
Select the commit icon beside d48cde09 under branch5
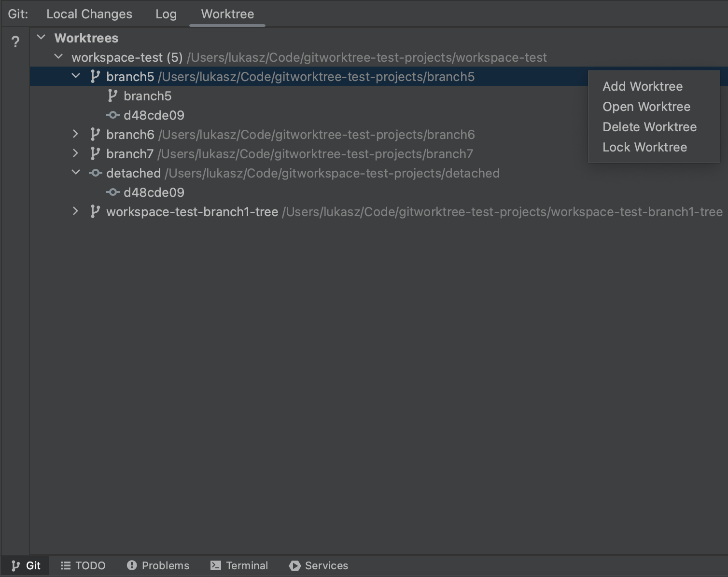pos(113,115)
